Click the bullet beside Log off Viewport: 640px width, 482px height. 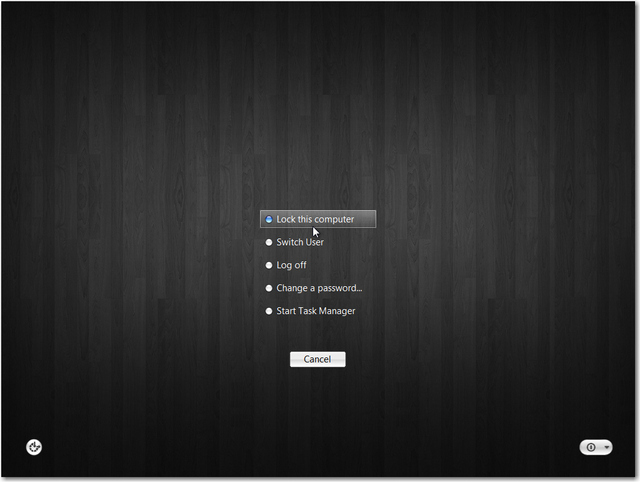[269, 265]
